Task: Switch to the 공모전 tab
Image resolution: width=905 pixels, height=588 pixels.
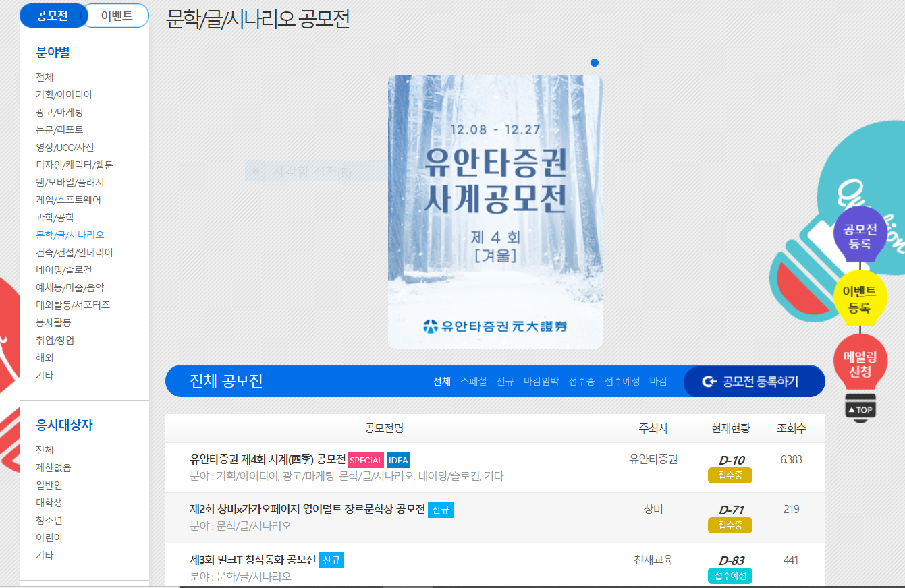Action: pos(52,16)
